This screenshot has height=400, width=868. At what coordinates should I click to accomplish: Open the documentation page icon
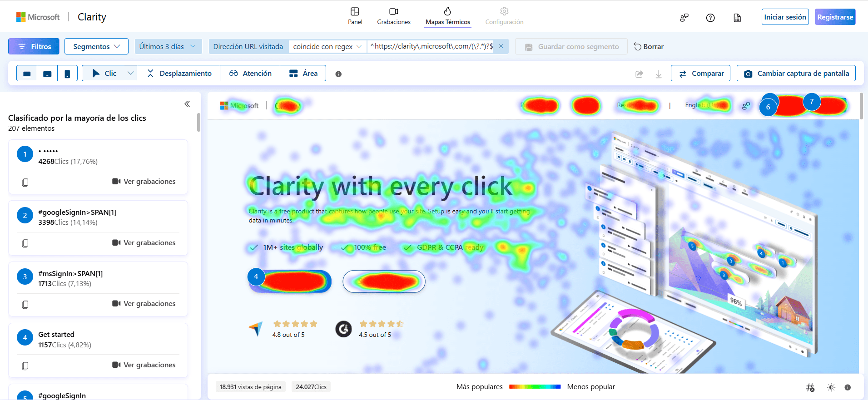[737, 18]
